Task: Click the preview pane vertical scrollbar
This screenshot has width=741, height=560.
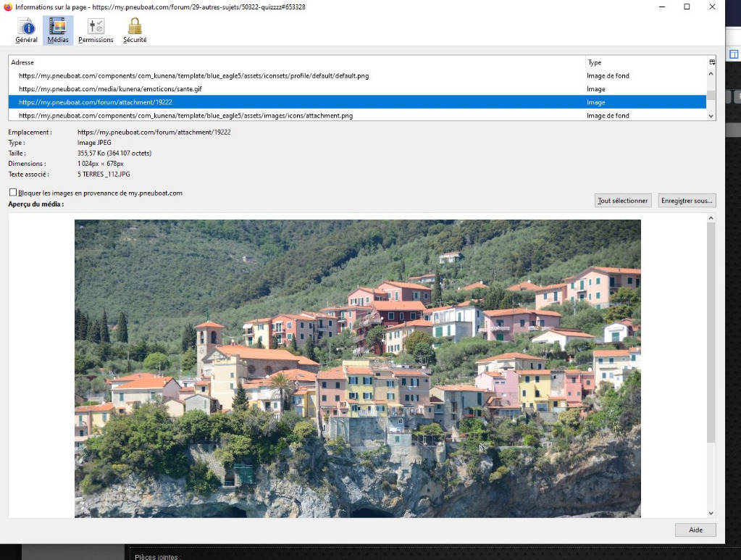Action: (x=711, y=333)
